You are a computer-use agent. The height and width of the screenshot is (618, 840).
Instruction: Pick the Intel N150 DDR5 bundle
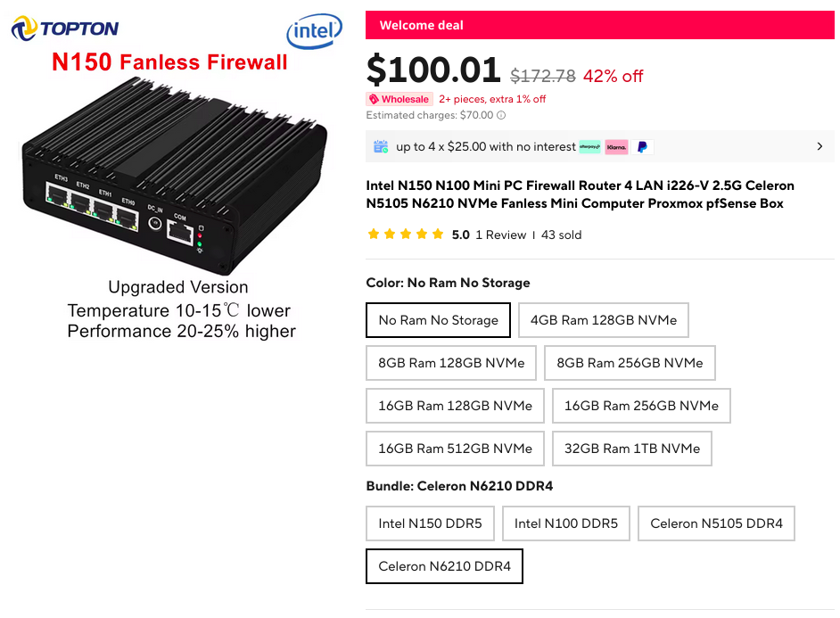click(x=430, y=523)
